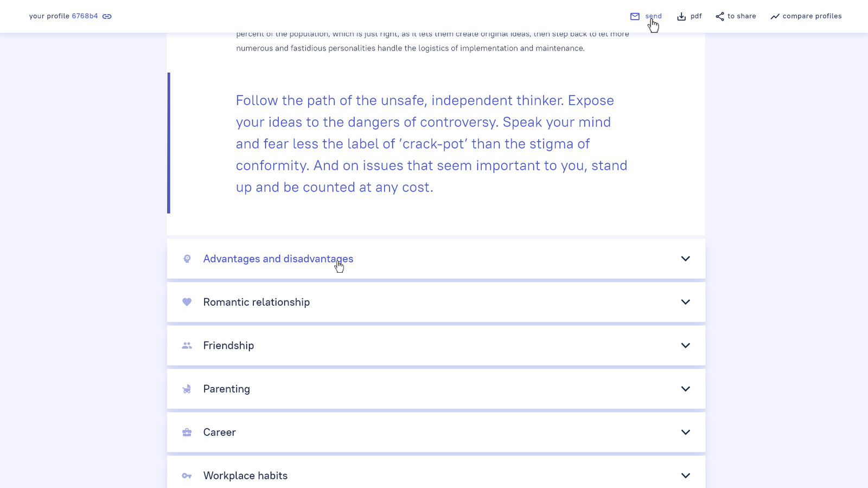
Task: Open profile ID 6768b4 link
Action: [x=85, y=16]
